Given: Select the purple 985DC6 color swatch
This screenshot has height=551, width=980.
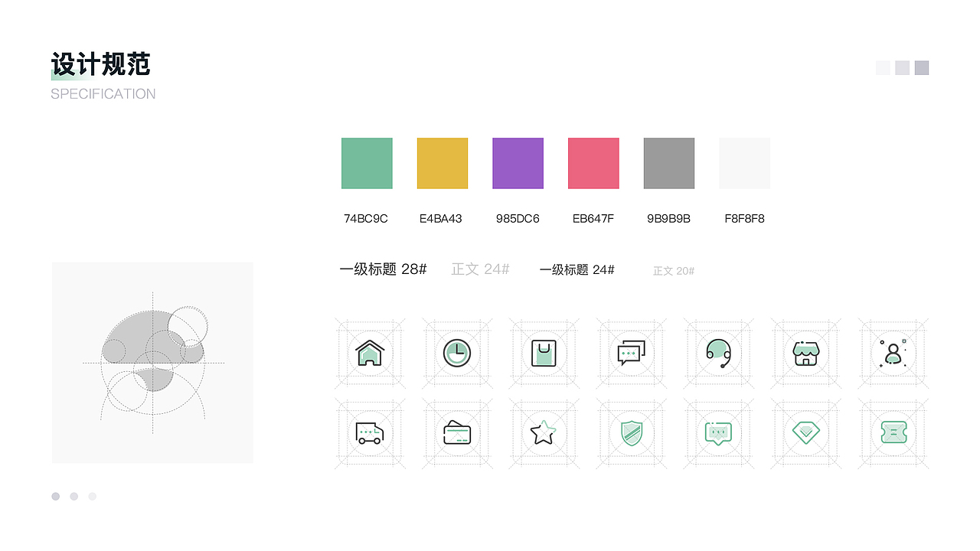Looking at the screenshot, I should pyautogui.click(x=518, y=162).
